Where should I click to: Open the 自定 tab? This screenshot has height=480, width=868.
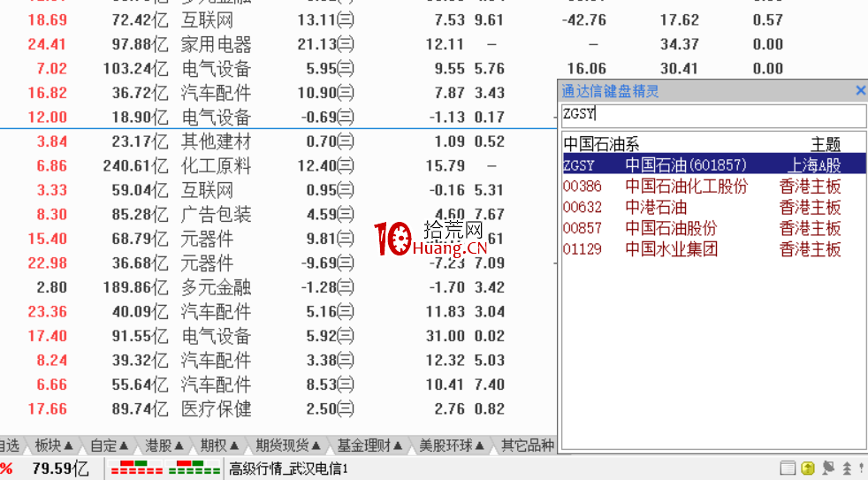(110, 446)
